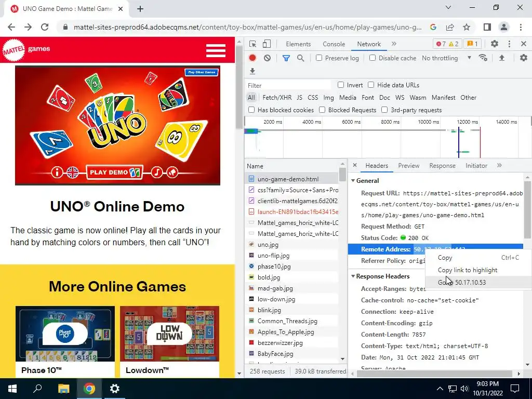Click the Play Other Demos button
Image resolution: width=532 pixels, height=399 pixels.
[x=202, y=72]
